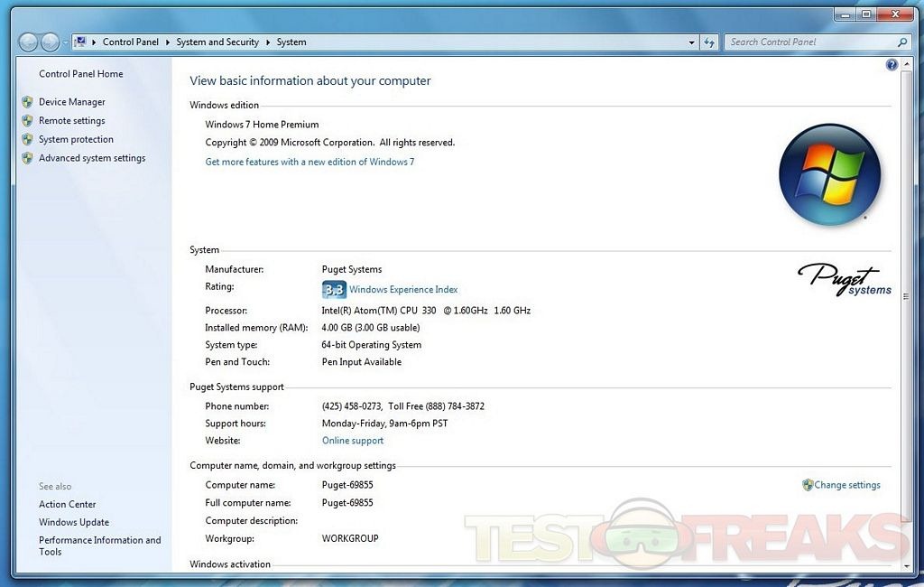Open Windows Experience Index link
The image size is (924, 587).
coord(403,290)
